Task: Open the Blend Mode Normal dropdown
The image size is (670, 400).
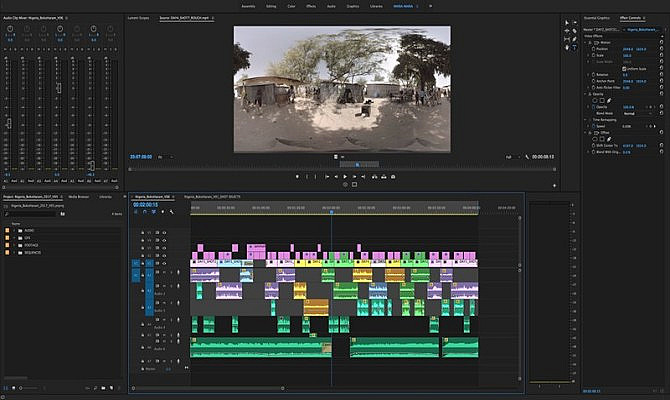Action: [635, 113]
